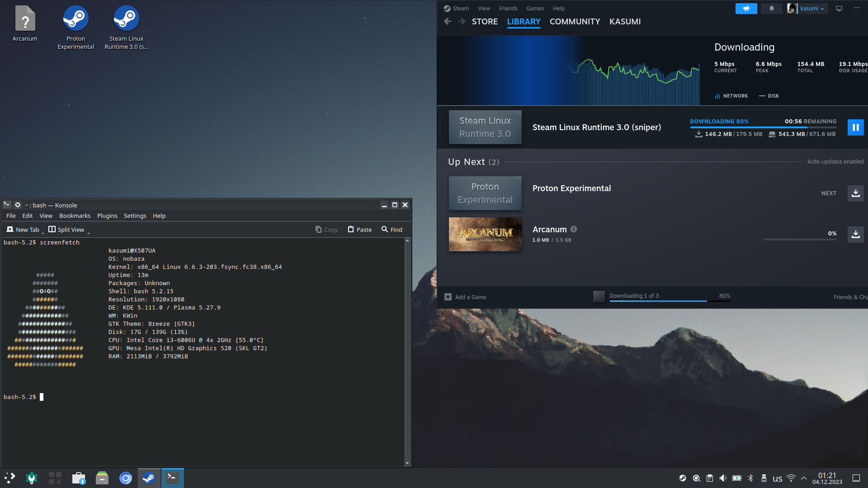This screenshot has height=488, width=868.
Task: Toggle DISK graph legend
Action: [x=769, y=96]
